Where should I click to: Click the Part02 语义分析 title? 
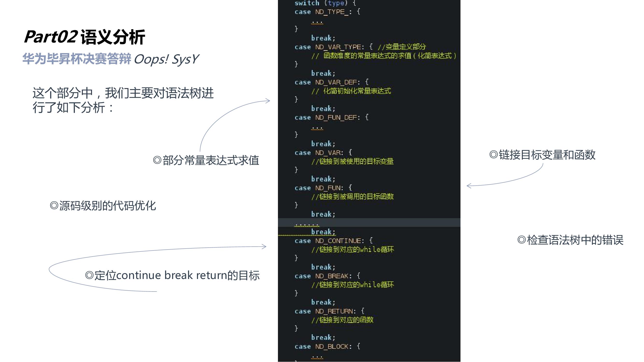(x=85, y=37)
